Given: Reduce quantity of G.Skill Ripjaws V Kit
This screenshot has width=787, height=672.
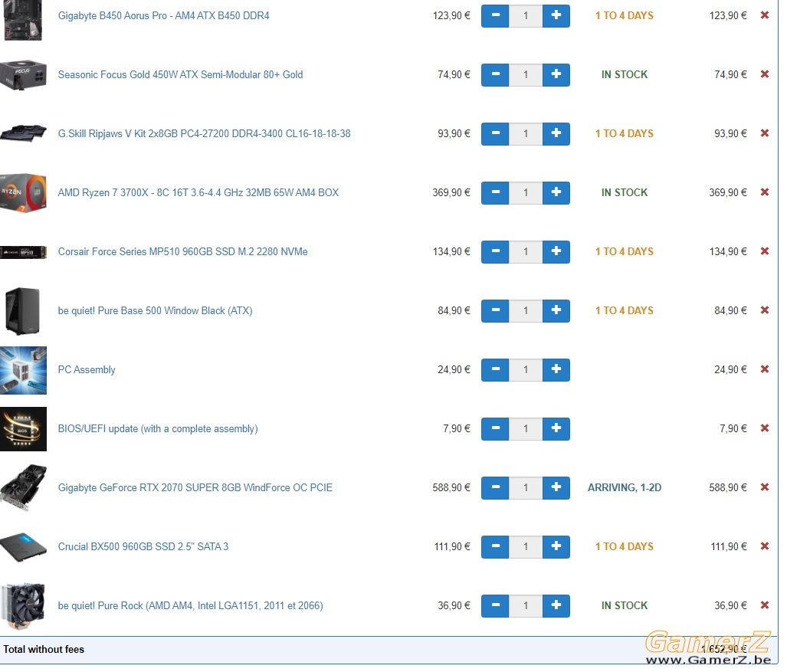Looking at the screenshot, I should pyautogui.click(x=495, y=133).
